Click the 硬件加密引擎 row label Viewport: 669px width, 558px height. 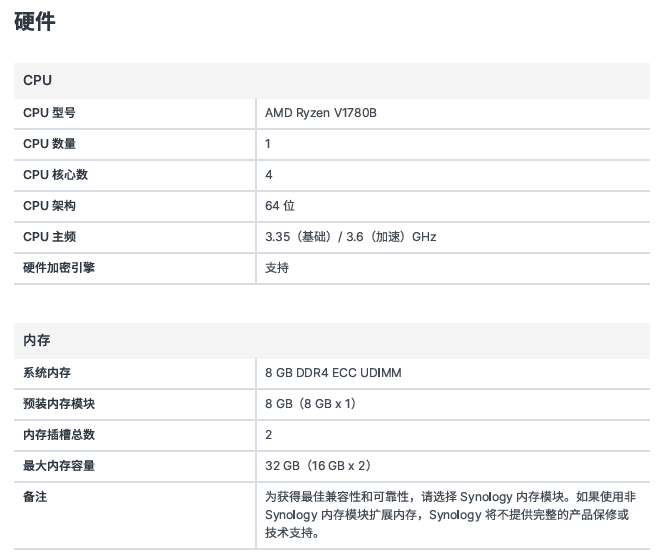(x=59, y=268)
